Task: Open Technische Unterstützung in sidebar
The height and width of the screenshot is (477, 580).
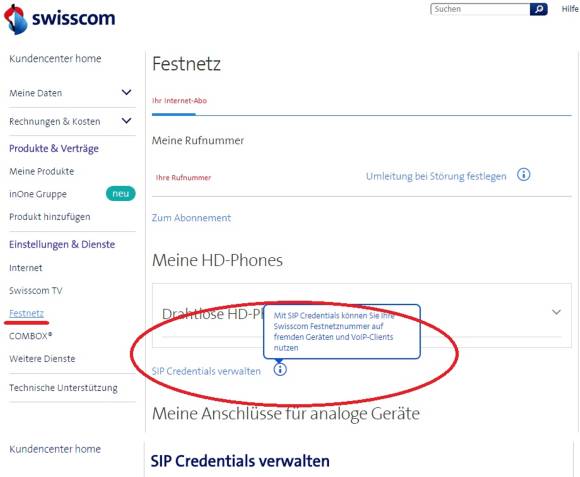Action: (x=63, y=388)
